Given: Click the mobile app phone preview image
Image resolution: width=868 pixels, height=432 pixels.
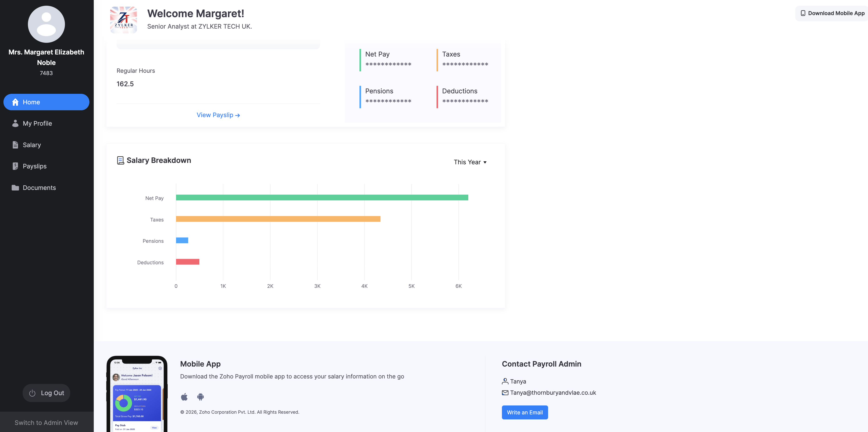Looking at the screenshot, I should (137, 394).
